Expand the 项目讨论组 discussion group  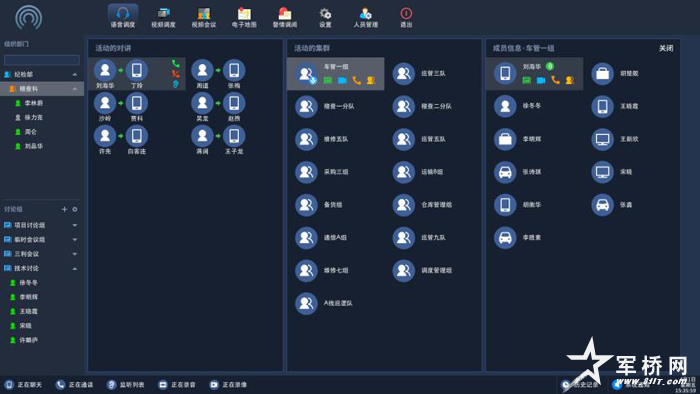[x=75, y=225]
